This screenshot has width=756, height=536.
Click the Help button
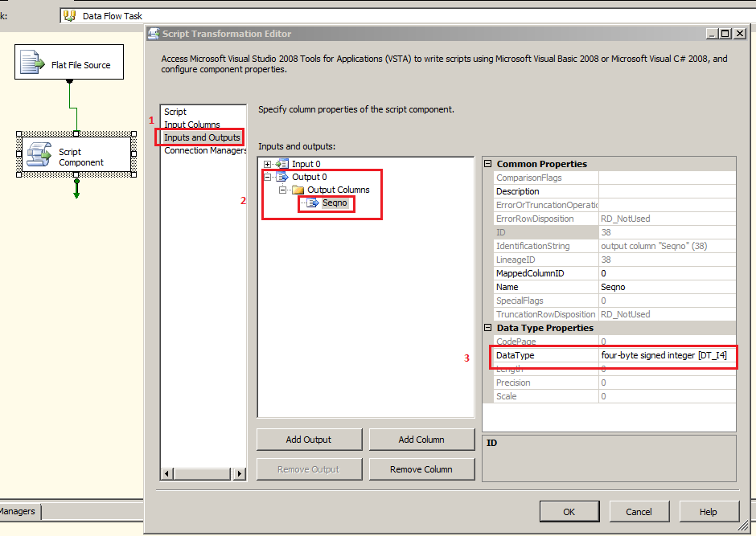pyautogui.click(x=708, y=511)
